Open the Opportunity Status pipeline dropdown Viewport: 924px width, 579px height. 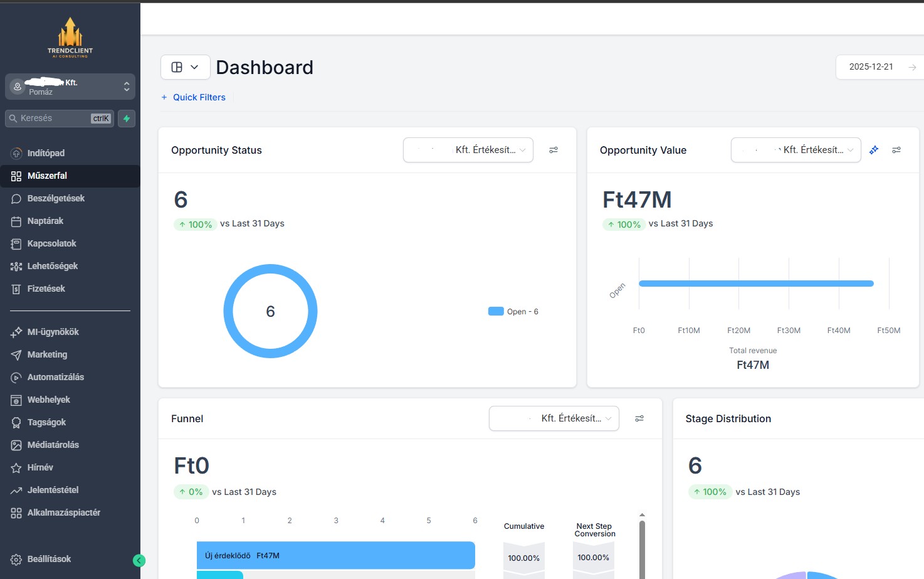(468, 150)
